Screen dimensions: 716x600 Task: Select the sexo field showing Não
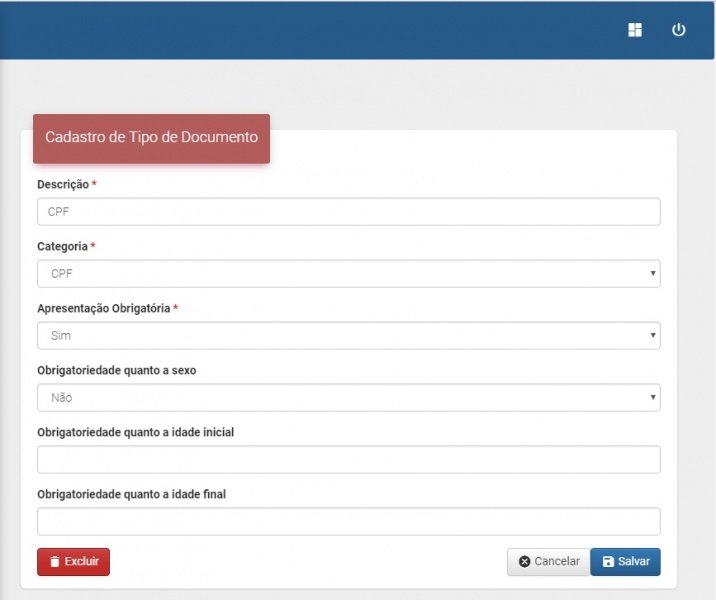click(340, 397)
